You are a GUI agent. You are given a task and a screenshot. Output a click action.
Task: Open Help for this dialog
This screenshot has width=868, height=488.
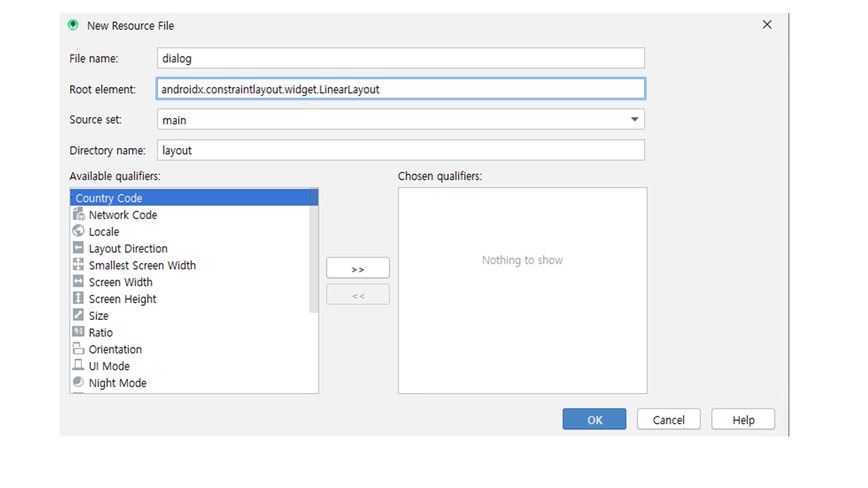743,420
